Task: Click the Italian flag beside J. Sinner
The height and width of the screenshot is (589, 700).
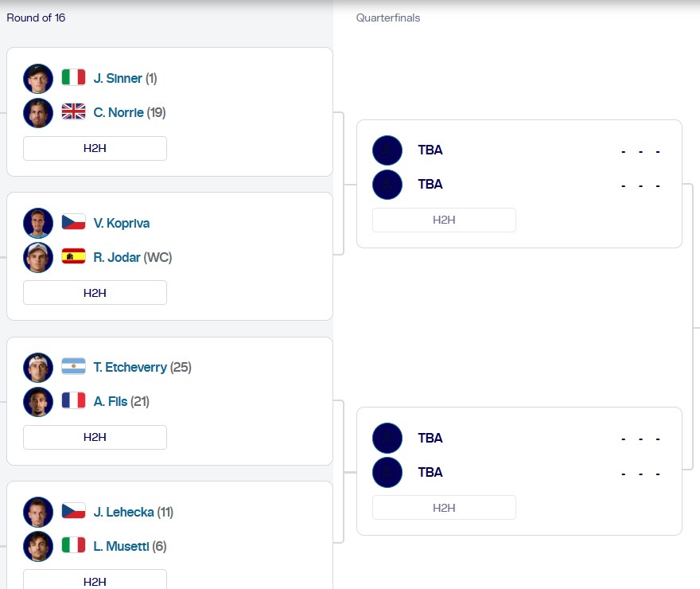Action: tap(73, 78)
